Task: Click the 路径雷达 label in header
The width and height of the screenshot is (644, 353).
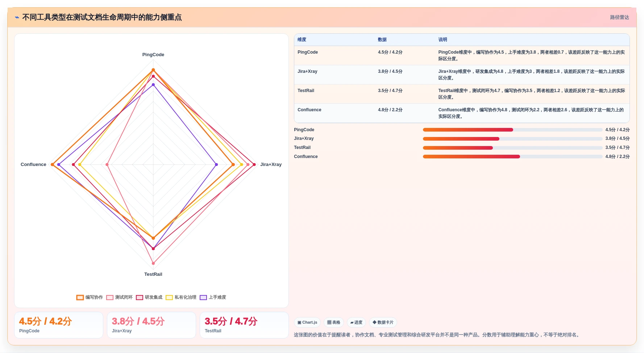Action: 619,17
